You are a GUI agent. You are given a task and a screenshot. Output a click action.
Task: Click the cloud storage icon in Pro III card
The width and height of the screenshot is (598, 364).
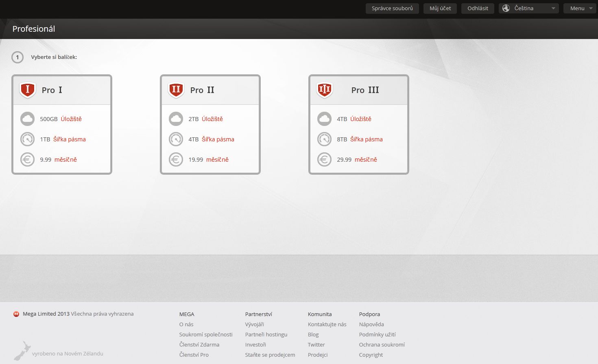pos(324,119)
